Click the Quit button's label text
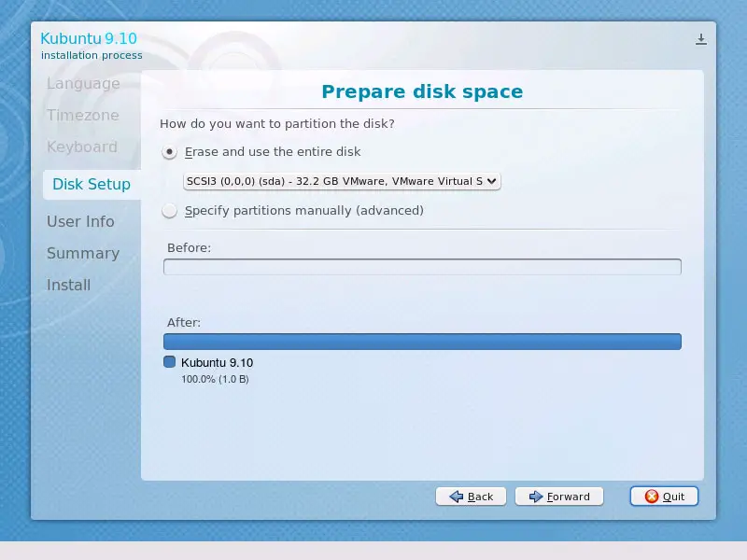 point(673,497)
